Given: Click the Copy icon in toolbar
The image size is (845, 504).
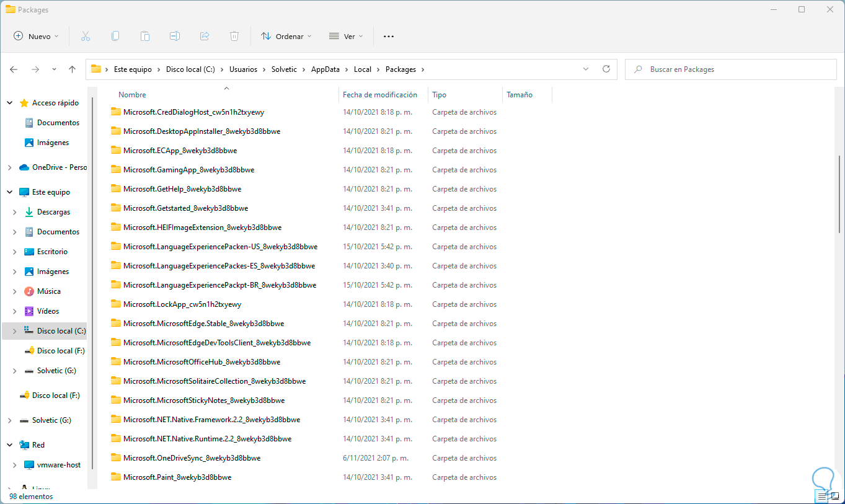Looking at the screenshot, I should [115, 37].
